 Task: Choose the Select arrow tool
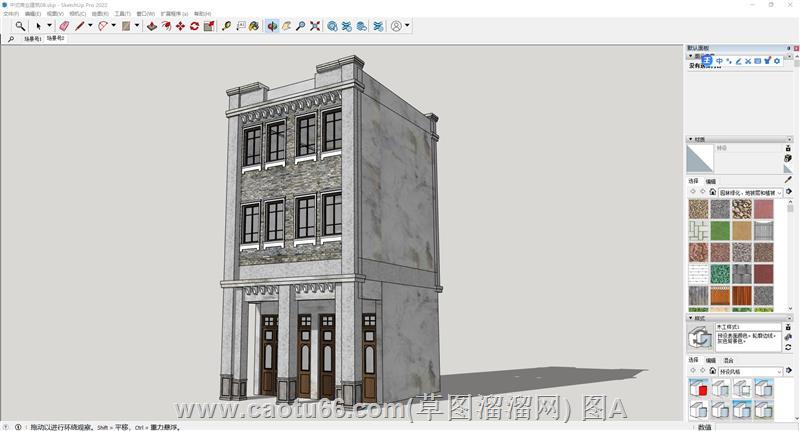pos(38,26)
